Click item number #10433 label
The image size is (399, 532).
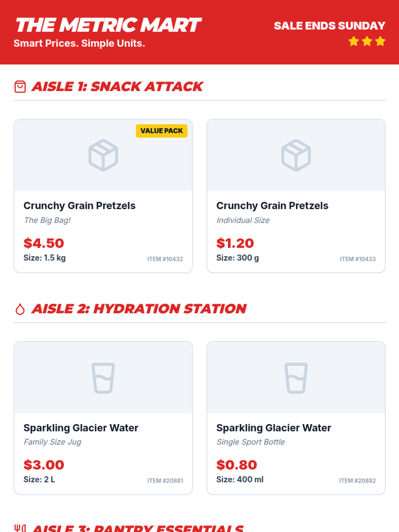click(x=358, y=259)
